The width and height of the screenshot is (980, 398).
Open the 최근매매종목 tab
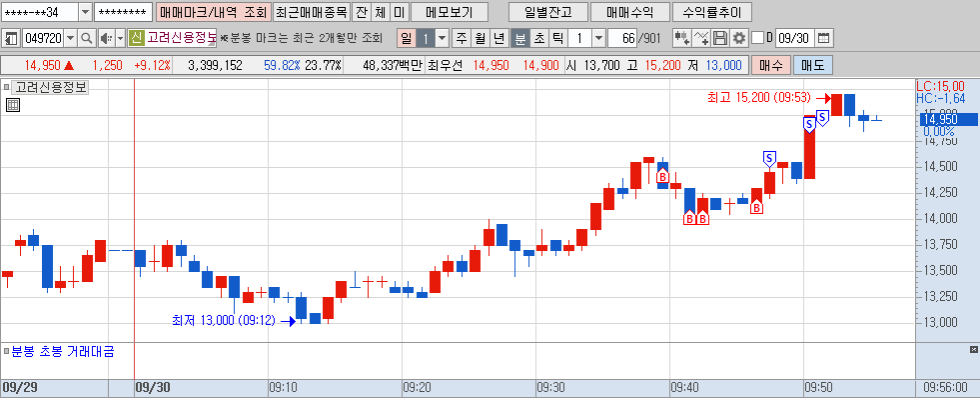pos(312,12)
